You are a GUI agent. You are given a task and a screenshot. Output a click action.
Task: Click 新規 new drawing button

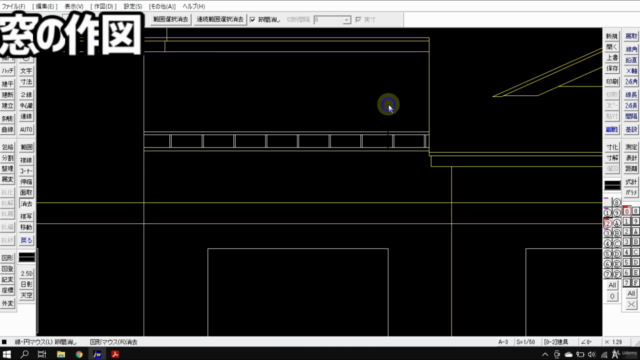[x=612, y=36]
